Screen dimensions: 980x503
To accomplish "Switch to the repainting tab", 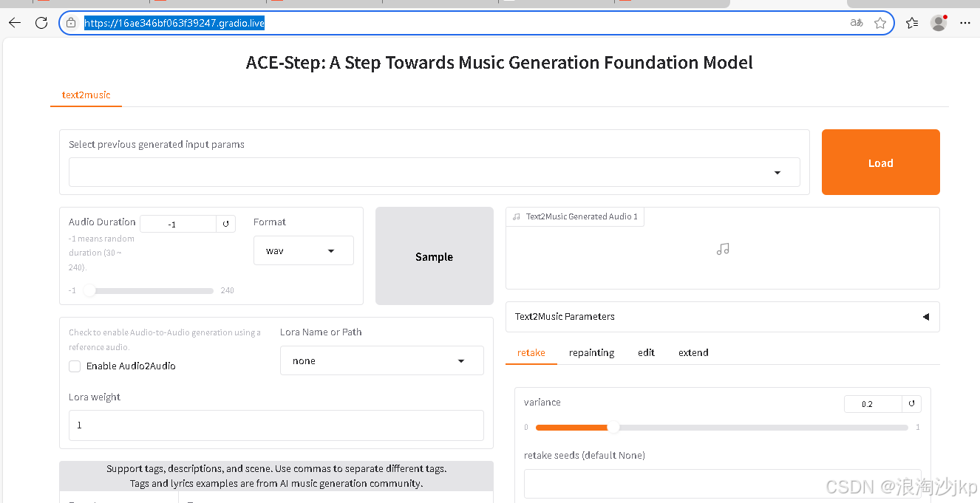I will click(x=591, y=353).
